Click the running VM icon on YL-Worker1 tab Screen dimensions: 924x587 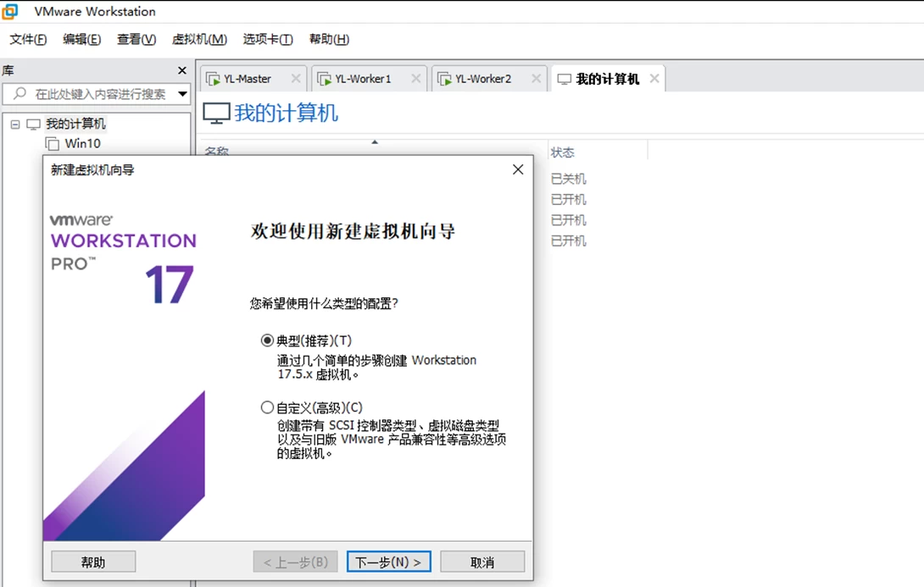click(324, 79)
